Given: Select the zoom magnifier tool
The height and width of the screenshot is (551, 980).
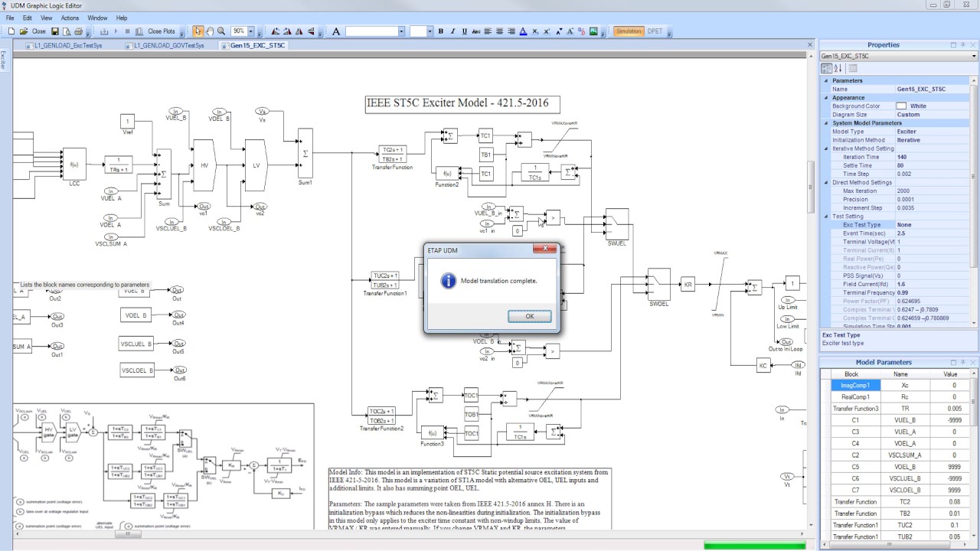Looking at the screenshot, I should coord(221,31).
